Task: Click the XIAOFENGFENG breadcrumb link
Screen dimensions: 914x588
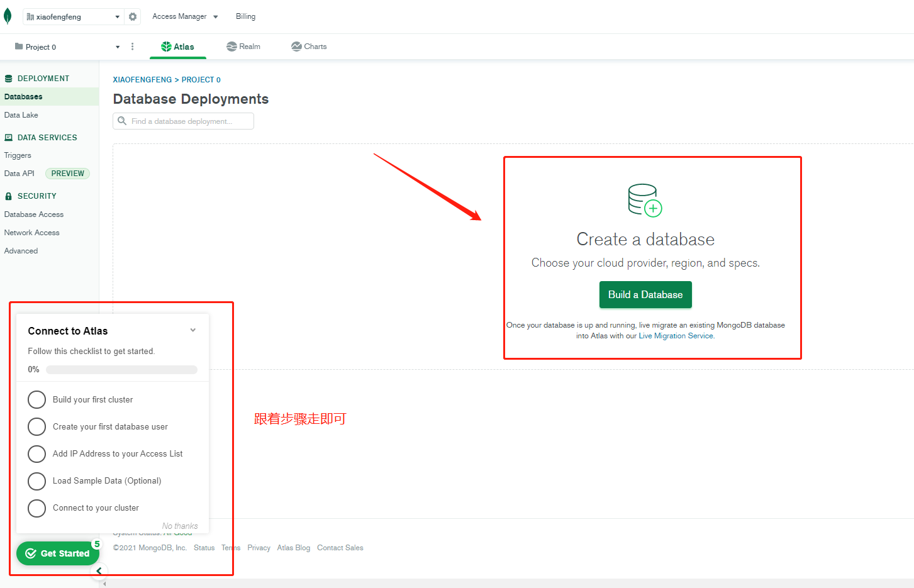Action: click(142, 80)
